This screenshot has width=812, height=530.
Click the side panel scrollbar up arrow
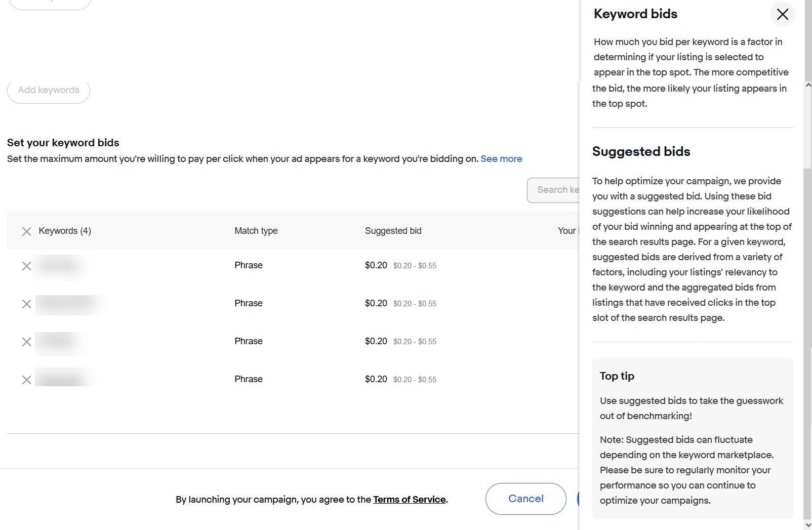point(808,85)
